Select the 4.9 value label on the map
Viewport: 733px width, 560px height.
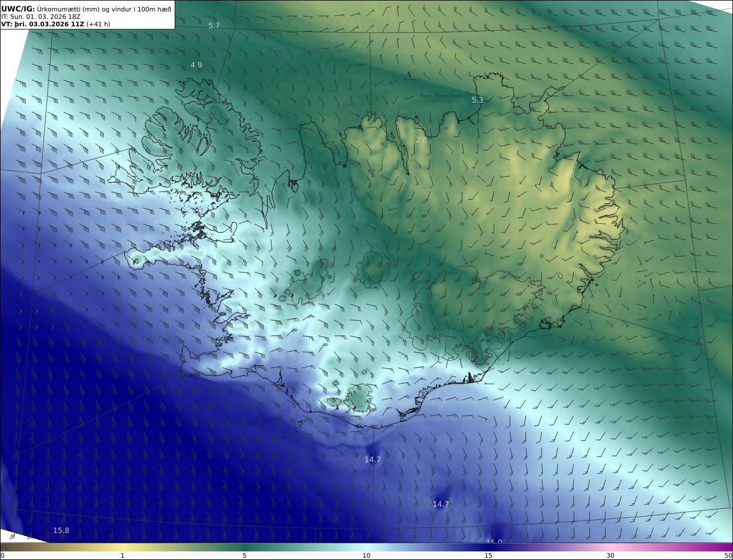[x=196, y=65]
